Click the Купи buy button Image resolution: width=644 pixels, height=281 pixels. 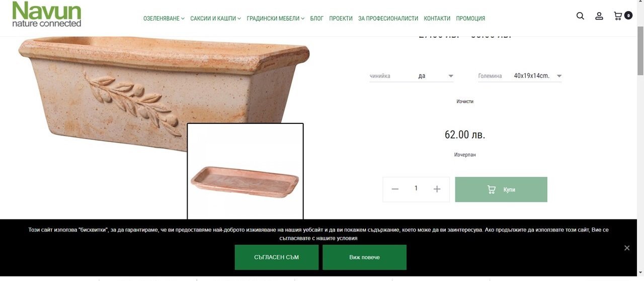501,189
